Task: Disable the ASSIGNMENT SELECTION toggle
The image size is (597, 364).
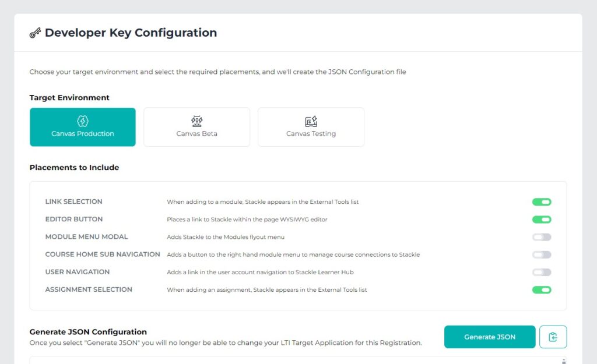Action: pyautogui.click(x=542, y=289)
